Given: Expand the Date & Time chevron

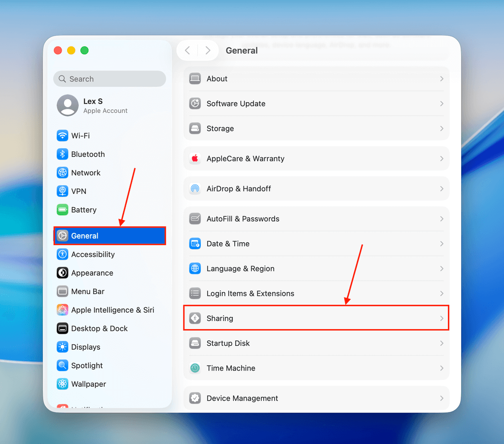Looking at the screenshot, I should point(441,244).
